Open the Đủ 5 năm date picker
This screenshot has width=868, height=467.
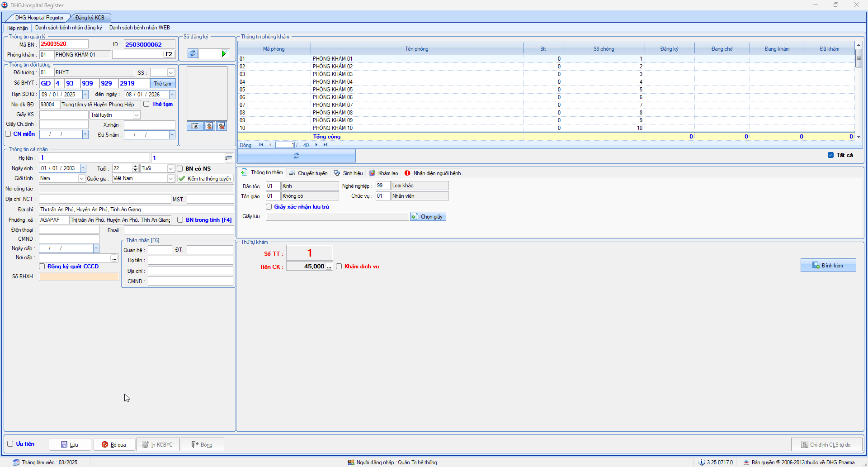point(172,135)
